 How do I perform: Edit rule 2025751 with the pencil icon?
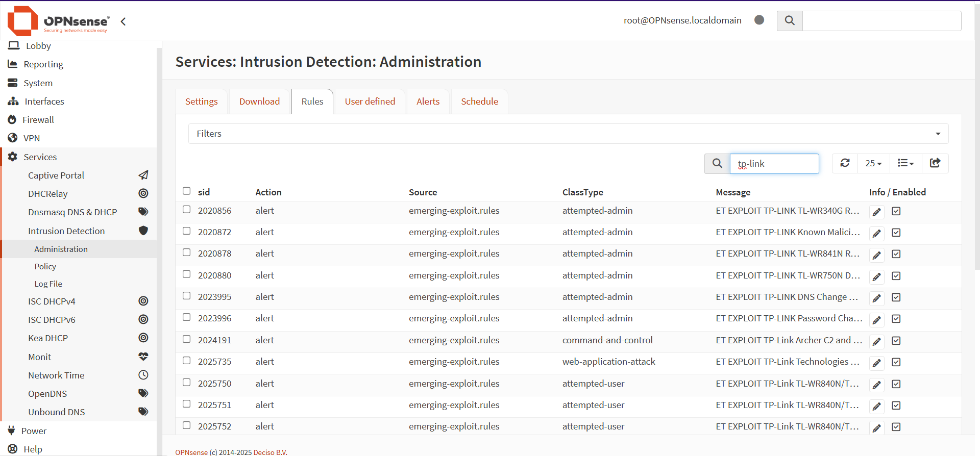pos(877,407)
